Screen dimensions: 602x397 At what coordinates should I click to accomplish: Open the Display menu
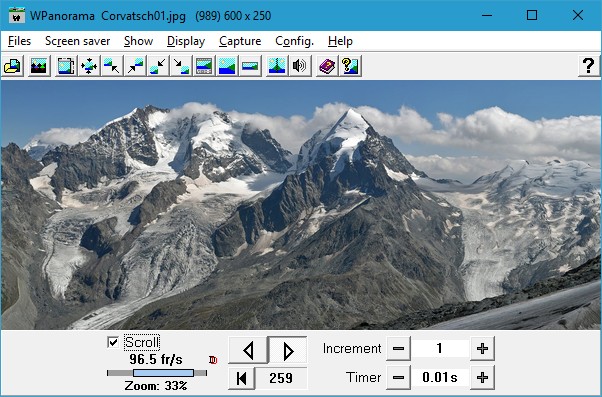pos(186,41)
